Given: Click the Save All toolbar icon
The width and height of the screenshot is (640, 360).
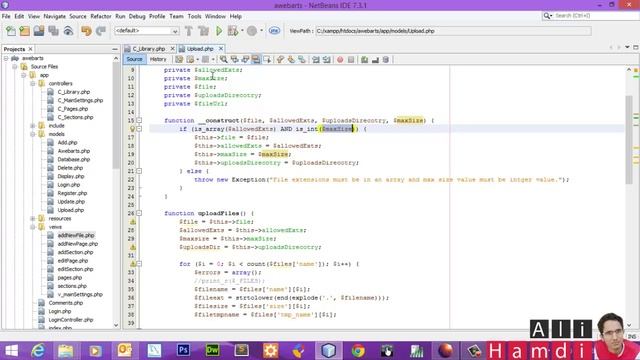Looking at the screenshot, I should pyautogui.click(x=53, y=31).
